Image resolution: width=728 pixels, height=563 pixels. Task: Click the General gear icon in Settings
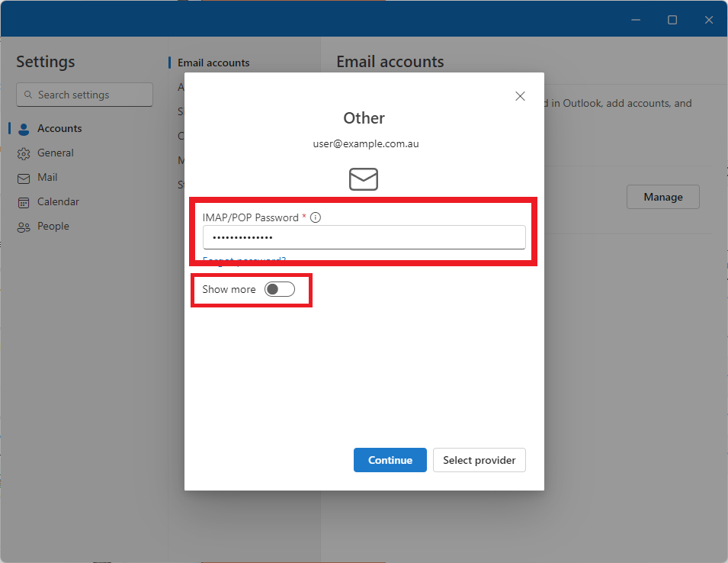(24, 153)
